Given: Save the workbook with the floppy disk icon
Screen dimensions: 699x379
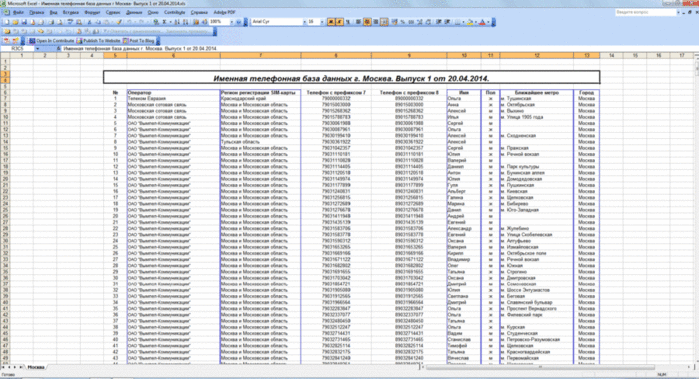Looking at the screenshot, I should [x=24, y=22].
